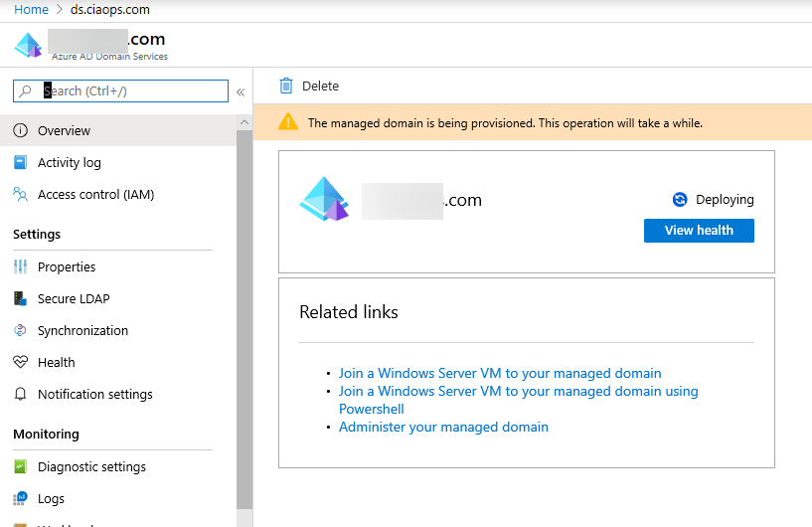The height and width of the screenshot is (527, 812).
Task: Click the Notification settings bell icon
Action: pos(21,395)
